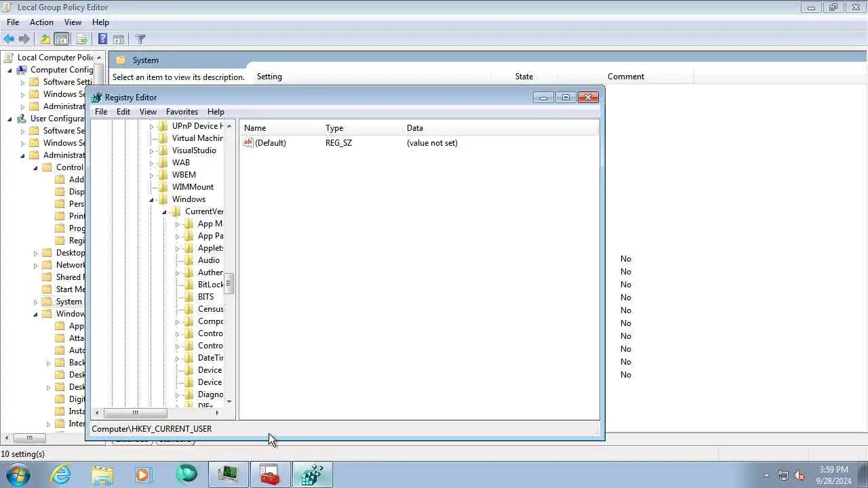Collapse the CurrentVersion registry key
Screen dimensions: 868x488
pyautogui.click(x=165, y=211)
